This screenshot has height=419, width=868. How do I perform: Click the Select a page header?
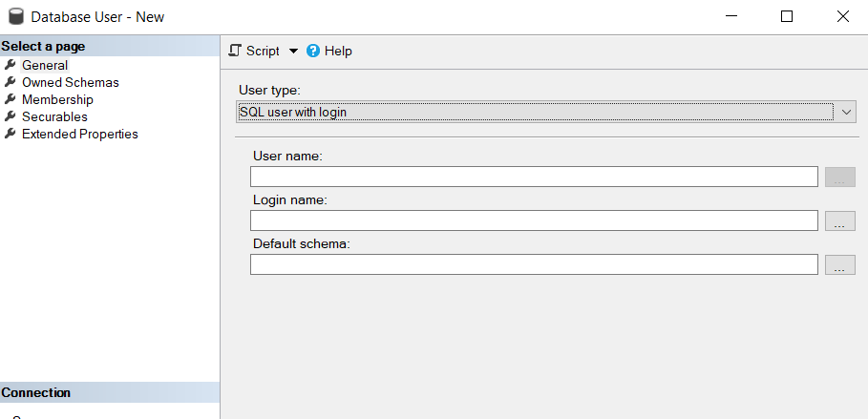tap(110, 46)
